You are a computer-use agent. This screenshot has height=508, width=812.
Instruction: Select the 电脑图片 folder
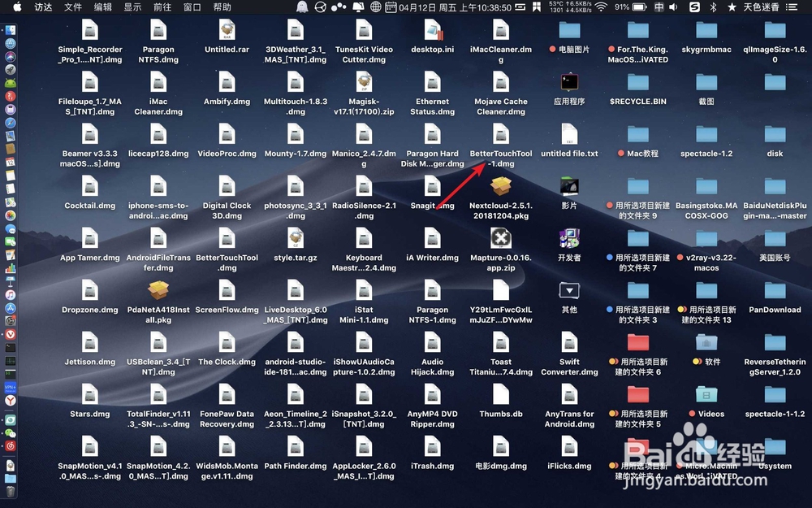pyautogui.click(x=569, y=30)
